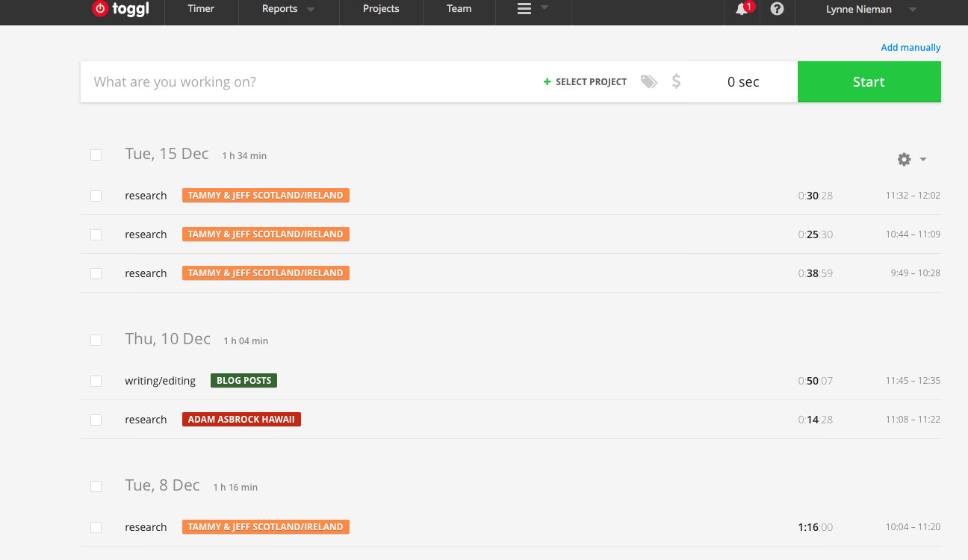Screen dimensions: 968x560
Task: Open the Team page
Action: pos(459,9)
